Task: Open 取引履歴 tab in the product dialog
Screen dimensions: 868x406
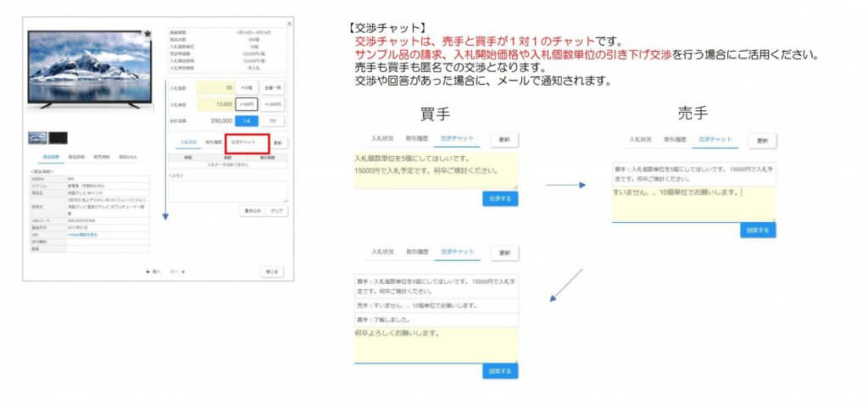Action: [x=213, y=142]
